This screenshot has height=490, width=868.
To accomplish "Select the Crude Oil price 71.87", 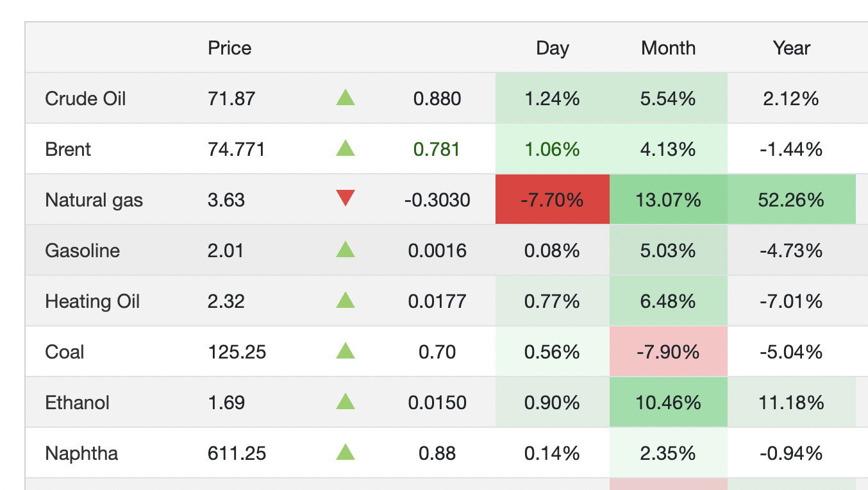I will (x=231, y=99).
